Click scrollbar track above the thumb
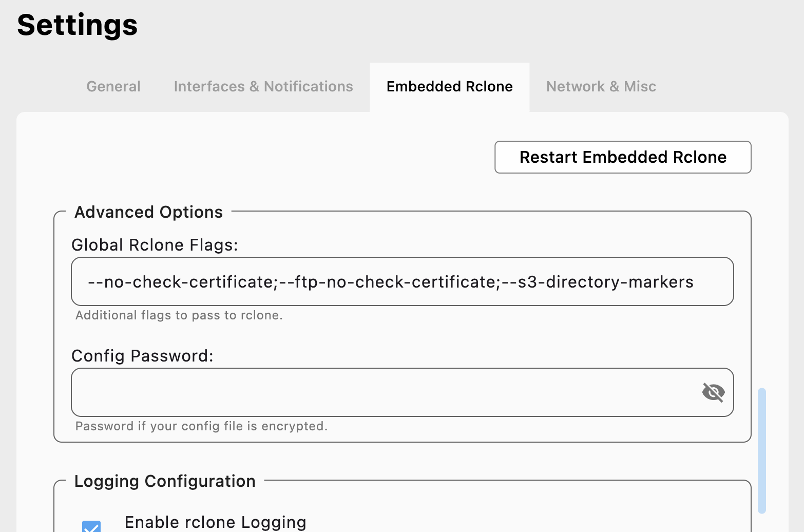Viewport: 804px width, 532px height. [x=762, y=257]
